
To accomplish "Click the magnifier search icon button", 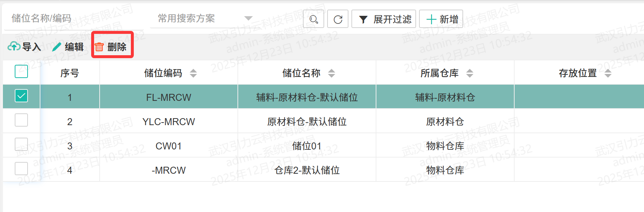I will 314,19.
